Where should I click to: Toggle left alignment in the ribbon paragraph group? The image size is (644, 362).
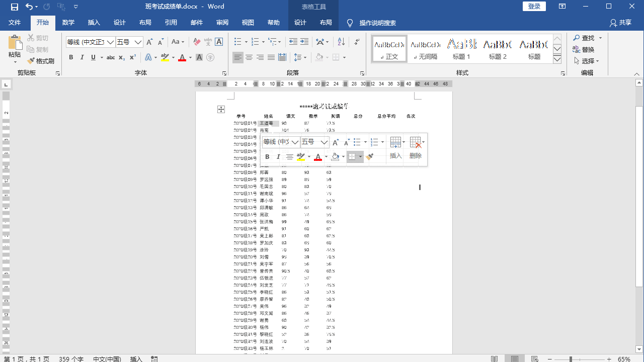click(238, 58)
